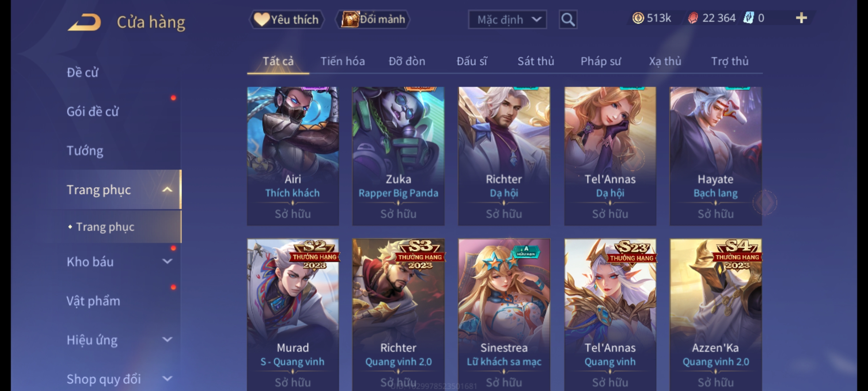Click the red ruby currency icon
This screenshot has height=391, width=868.
coord(693,18)
